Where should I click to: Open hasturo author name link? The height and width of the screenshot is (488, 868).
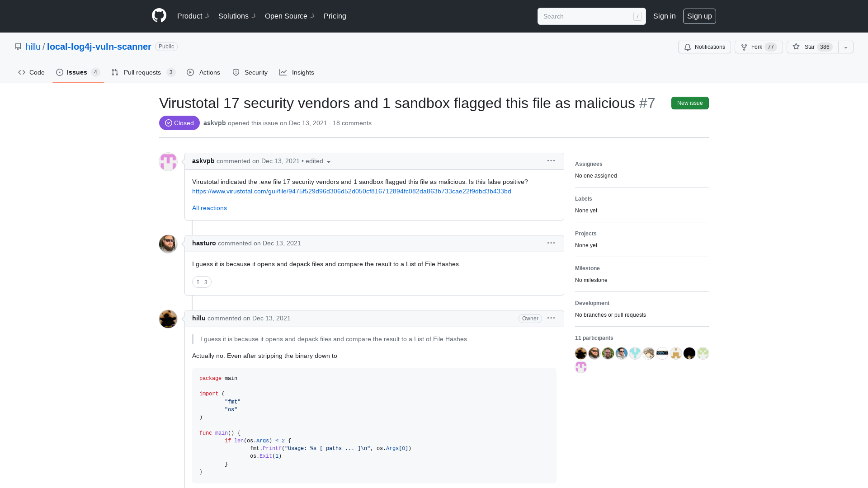(204, 243)
